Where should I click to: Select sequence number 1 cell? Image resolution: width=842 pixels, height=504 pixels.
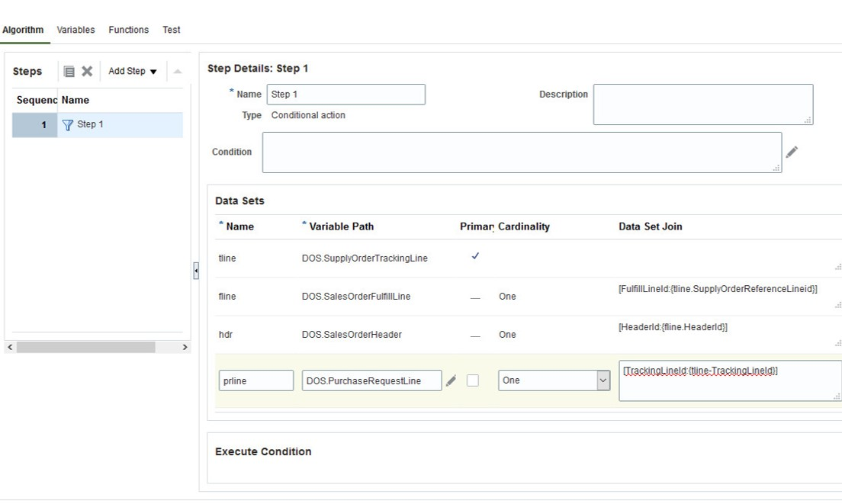tap(34, 125)
